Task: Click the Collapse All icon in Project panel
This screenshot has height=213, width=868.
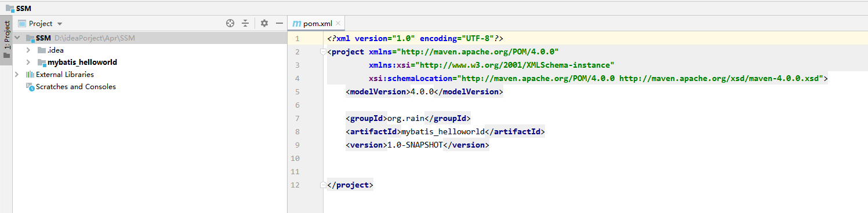Action: pyautogui.click(x=245, y=23)
